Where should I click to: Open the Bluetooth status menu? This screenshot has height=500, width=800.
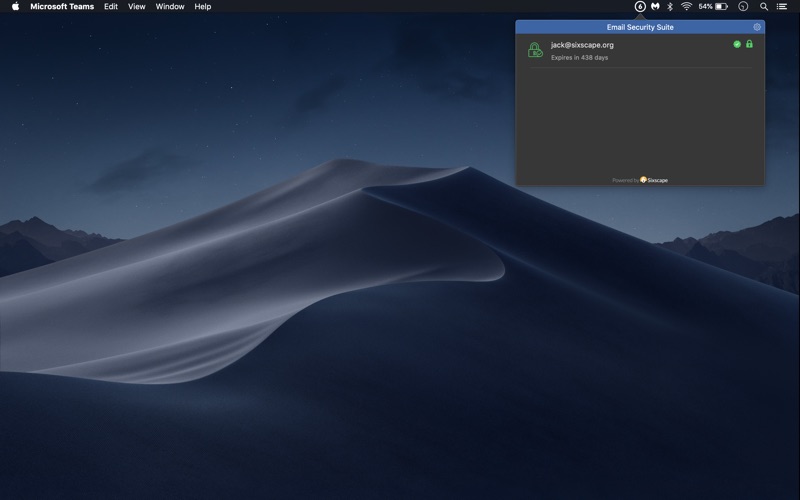(670, 7)
